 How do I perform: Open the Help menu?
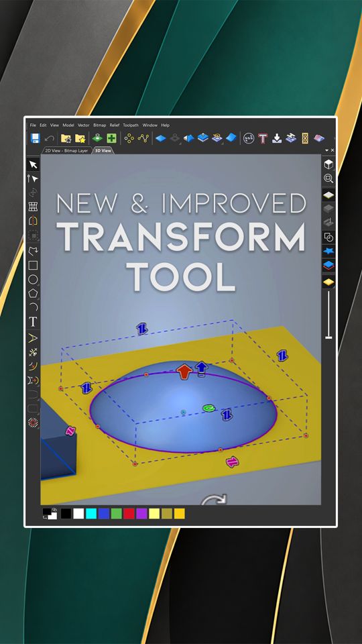[165, 125]
